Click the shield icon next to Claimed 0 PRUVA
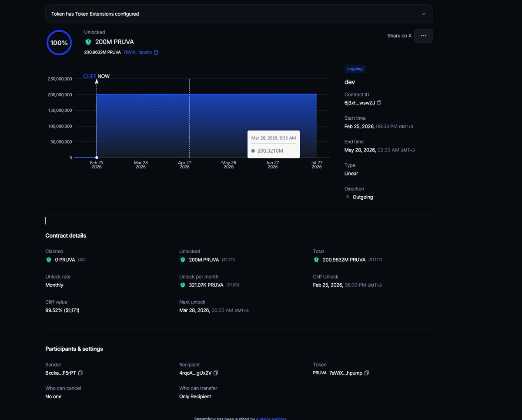The width and height of the screenshot is (522, 420). pos(49,260)
